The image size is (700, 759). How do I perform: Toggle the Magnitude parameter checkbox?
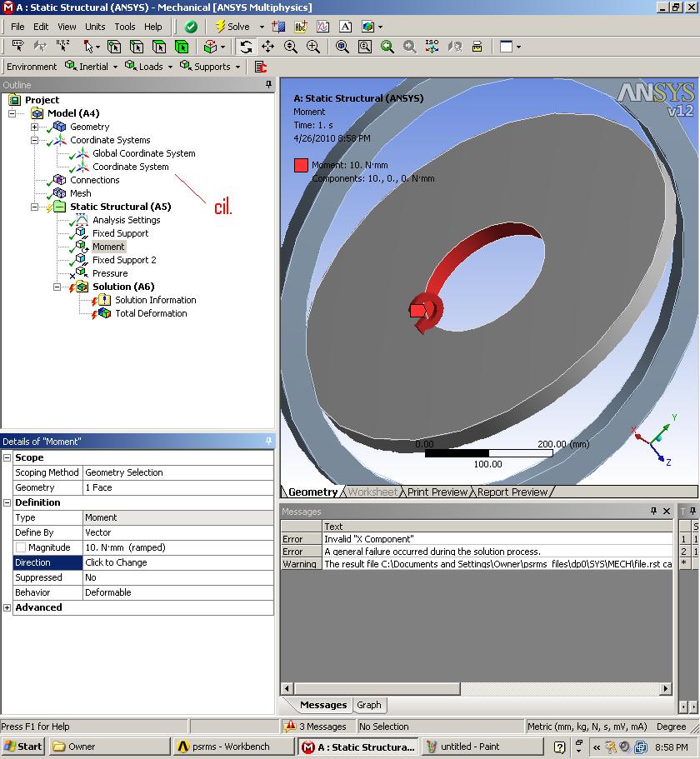[x=21, y=547]
